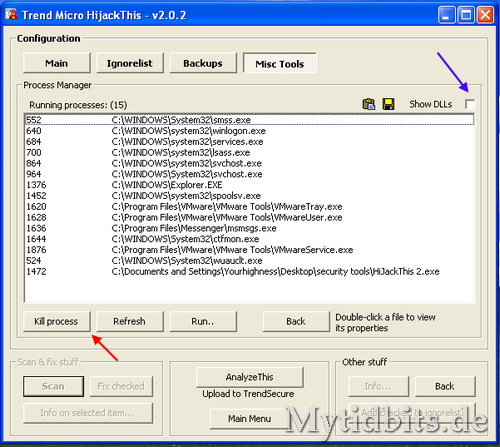Click the Info... button

pos(378,386)
